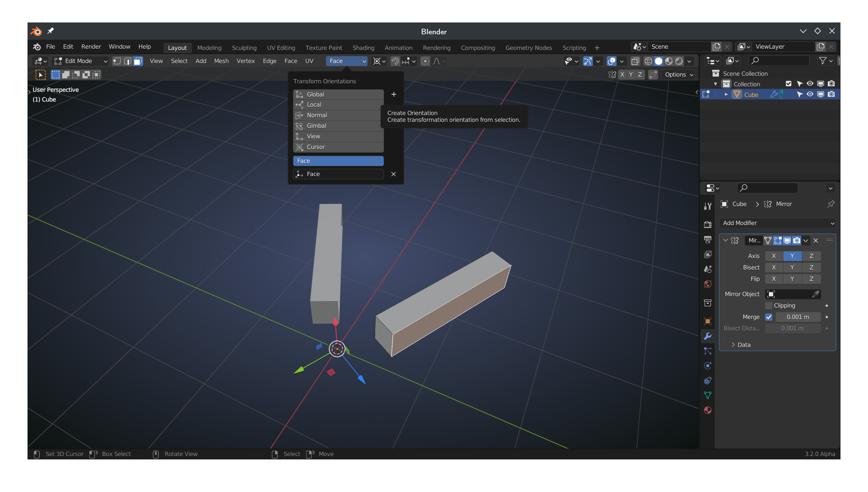Uncheck the Merge checkbox

769,317
